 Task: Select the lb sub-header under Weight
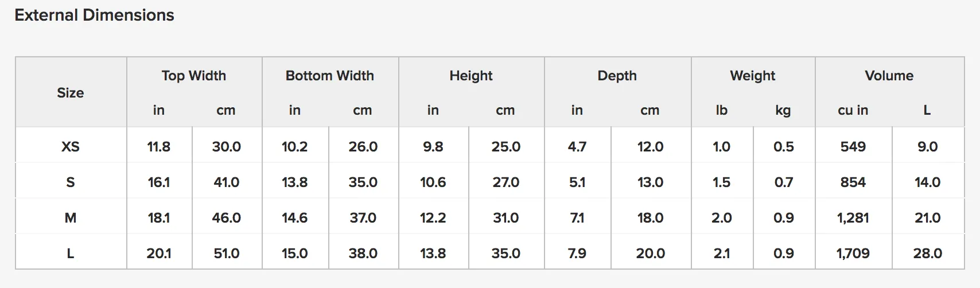point(722,110)
